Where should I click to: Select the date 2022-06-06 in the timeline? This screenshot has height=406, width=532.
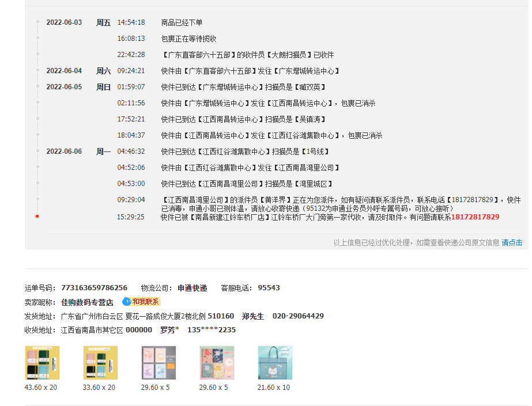tap(64, 151)
